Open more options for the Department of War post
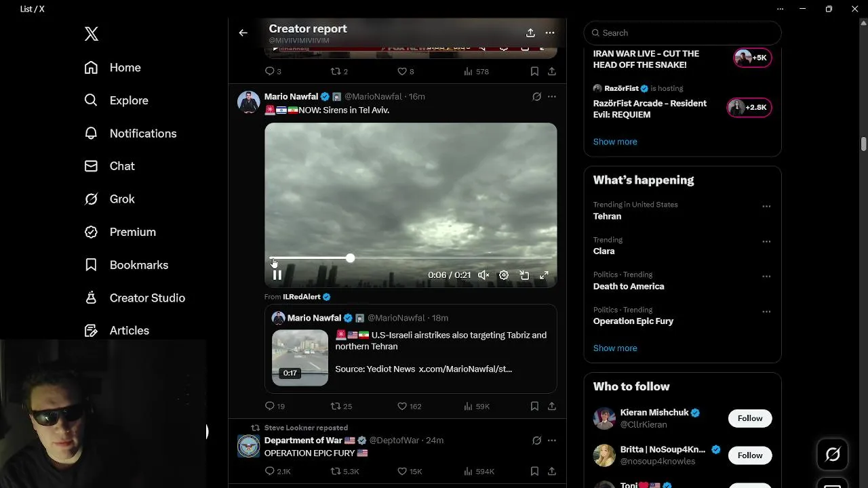Viewport: 868px width, 488px height. tap(551, 441)
